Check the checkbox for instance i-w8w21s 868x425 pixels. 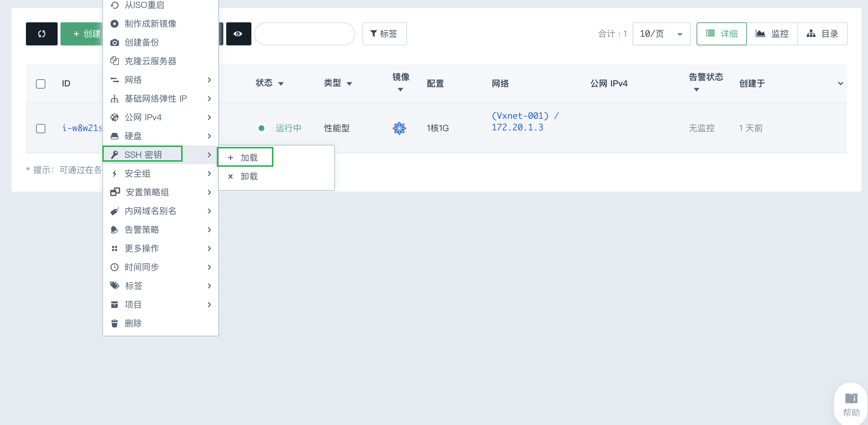(x=41, y=128)
